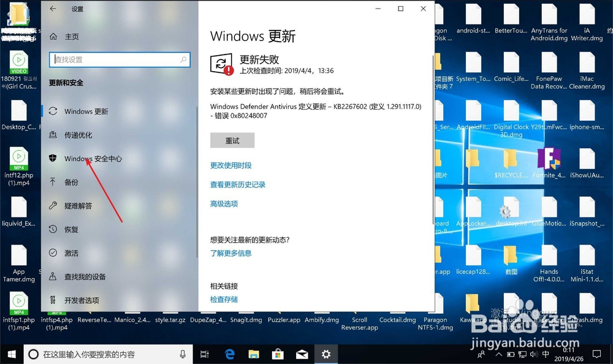
Task: Select intf12.php (1).mp4 video file
Action: pos(19,167)
